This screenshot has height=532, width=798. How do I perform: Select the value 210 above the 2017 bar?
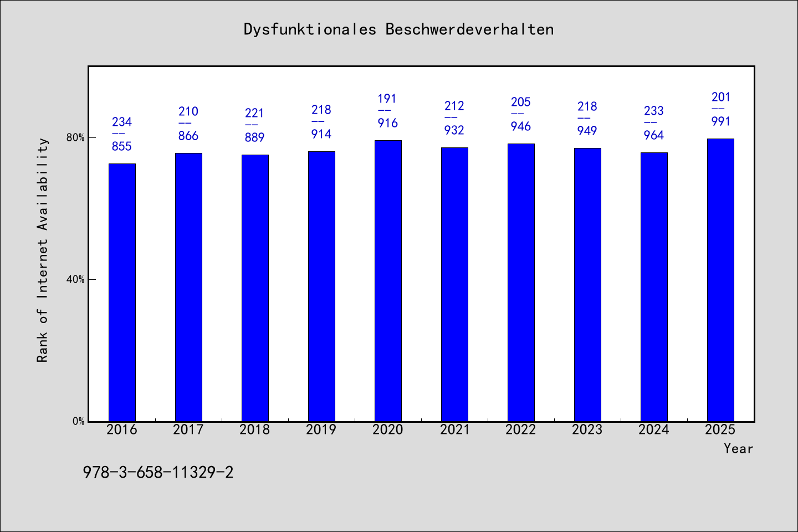click(188, 111)
